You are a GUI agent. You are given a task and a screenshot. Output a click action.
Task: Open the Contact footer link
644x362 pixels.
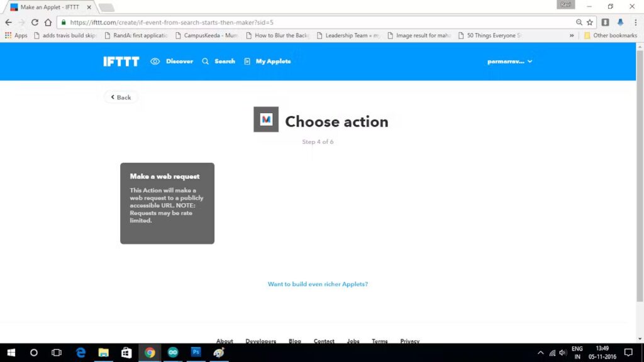click(x=324, y=341)
